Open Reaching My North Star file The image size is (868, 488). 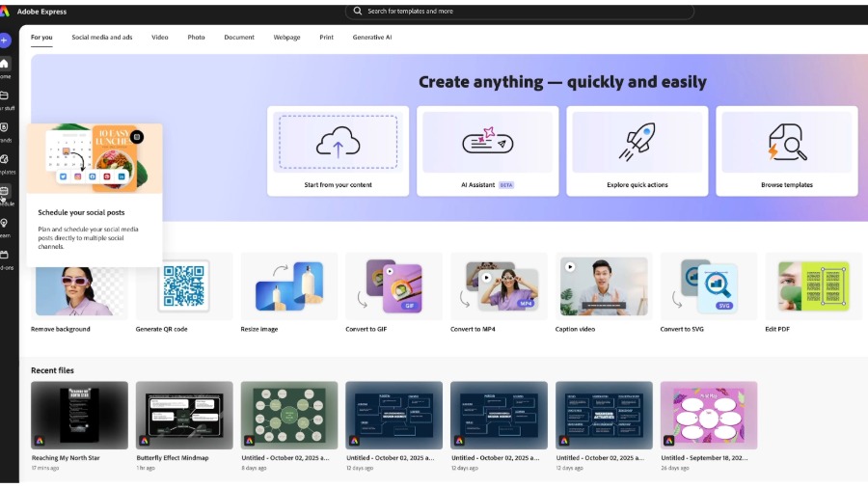click(x=79, y=415)
